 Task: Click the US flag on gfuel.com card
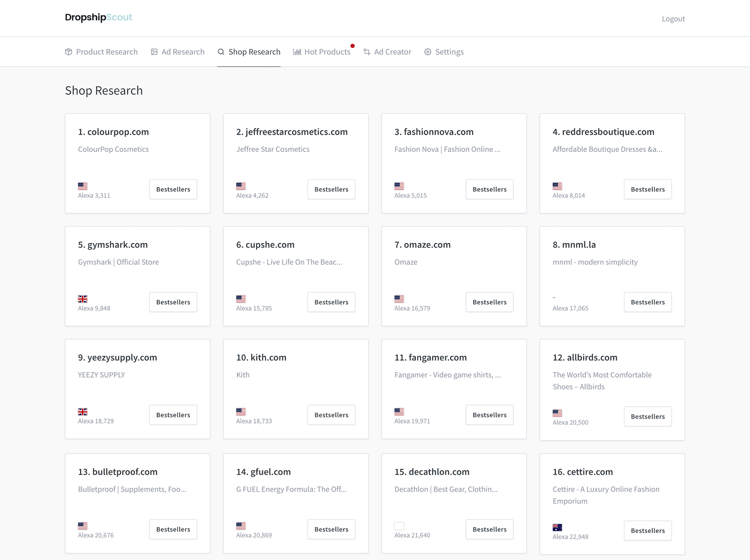pos(241,526)
